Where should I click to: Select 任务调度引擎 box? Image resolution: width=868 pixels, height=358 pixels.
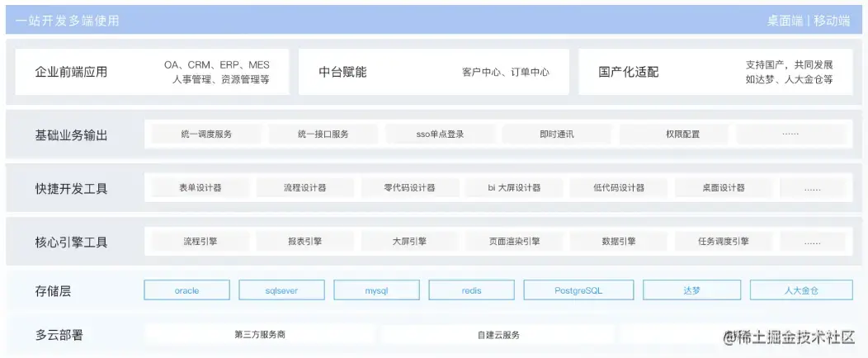point(724,242)
